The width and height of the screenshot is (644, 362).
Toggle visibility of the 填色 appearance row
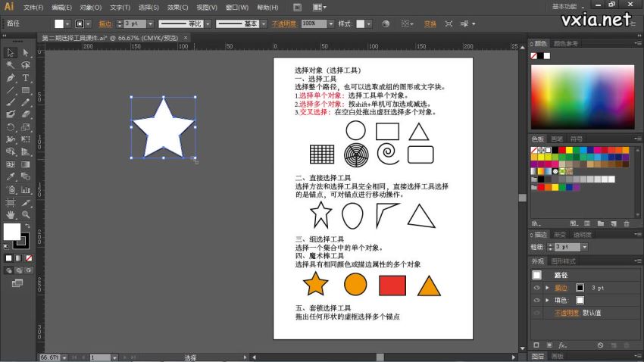(536, 300)
